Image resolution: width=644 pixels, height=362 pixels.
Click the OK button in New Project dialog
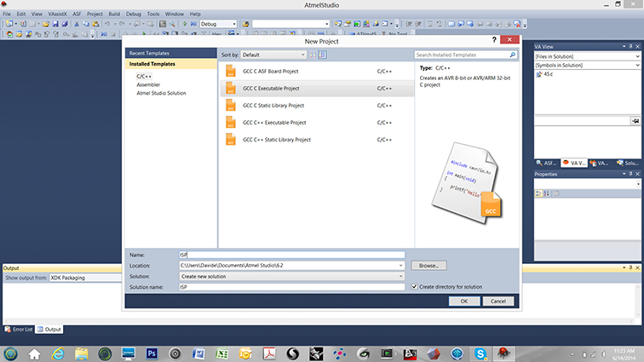click(x=464, y=302)
